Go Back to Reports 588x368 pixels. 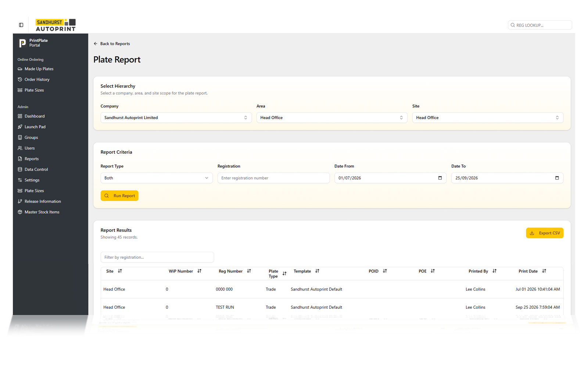pos(112,44)
